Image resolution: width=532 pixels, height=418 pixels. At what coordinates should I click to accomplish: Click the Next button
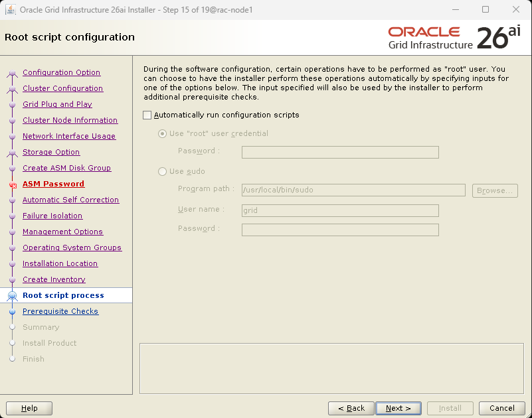(x=399, y=408)
